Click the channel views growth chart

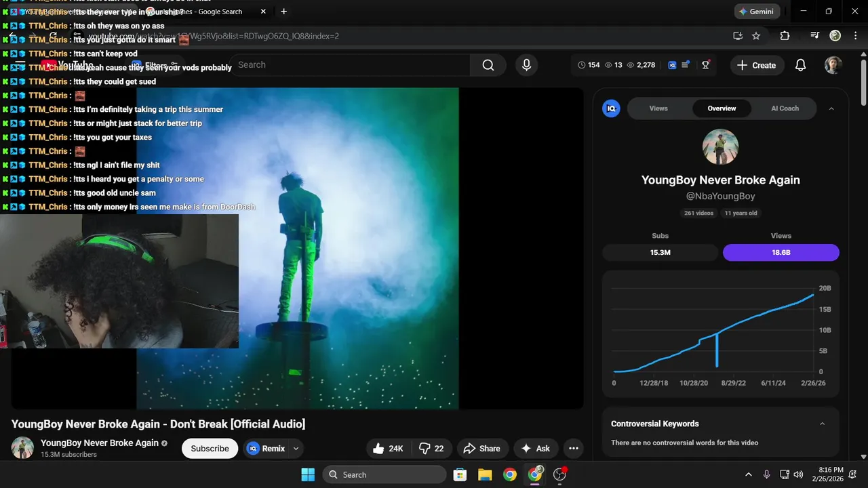click(720, 333)
